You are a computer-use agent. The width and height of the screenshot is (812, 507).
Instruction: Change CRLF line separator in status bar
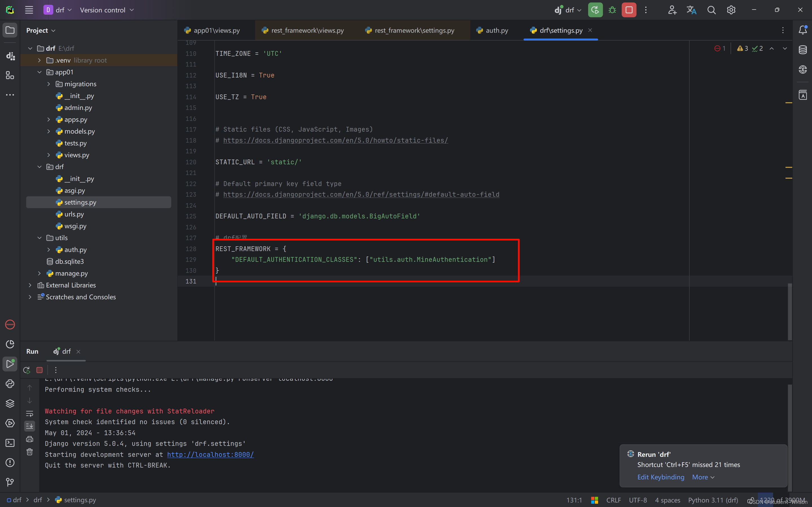point(614,500)
